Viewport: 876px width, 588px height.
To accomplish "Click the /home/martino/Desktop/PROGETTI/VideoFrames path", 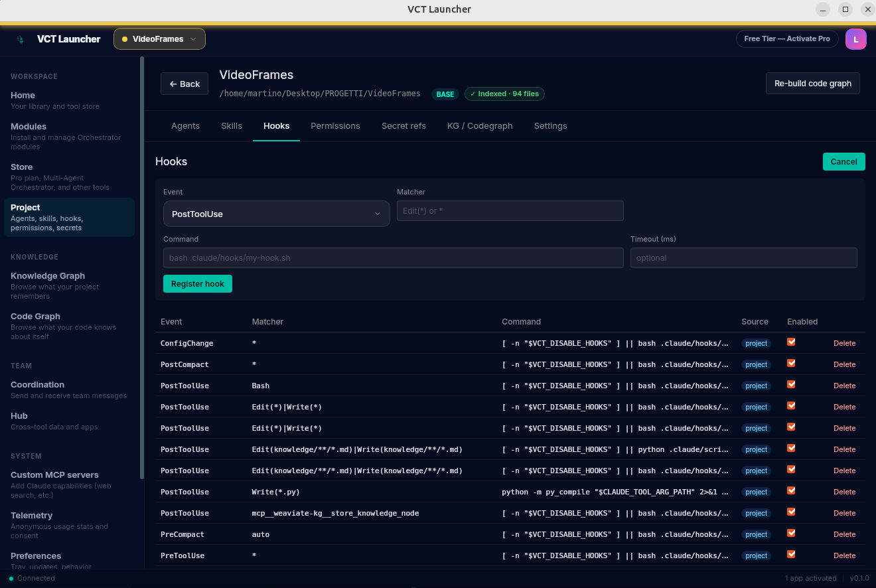I will pyautogui.click(x=320, y=94).
